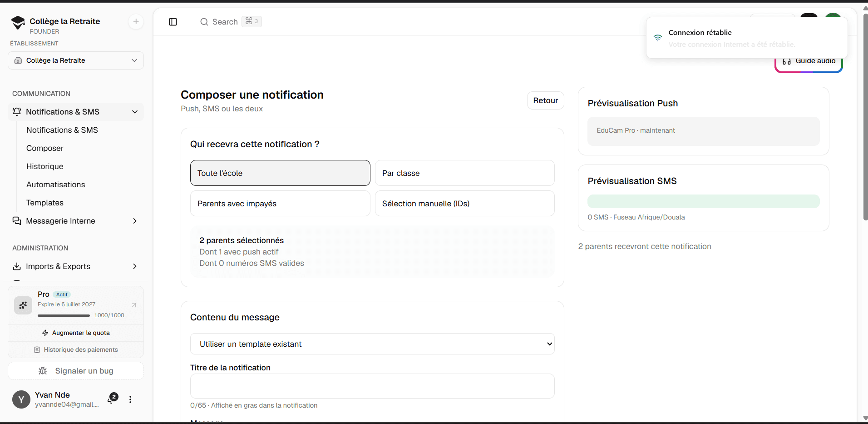Click the 1000/1000 quota progress bar
This screenshot has width=868, height=424.
64,315
